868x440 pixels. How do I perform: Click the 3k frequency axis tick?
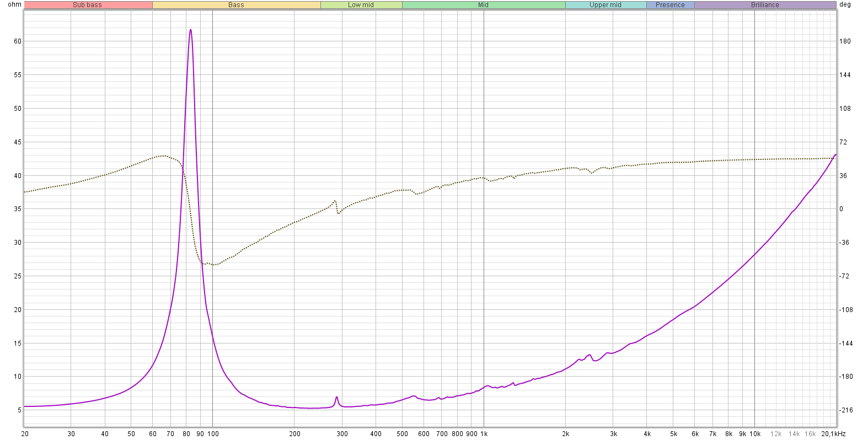tap(613, 434)
